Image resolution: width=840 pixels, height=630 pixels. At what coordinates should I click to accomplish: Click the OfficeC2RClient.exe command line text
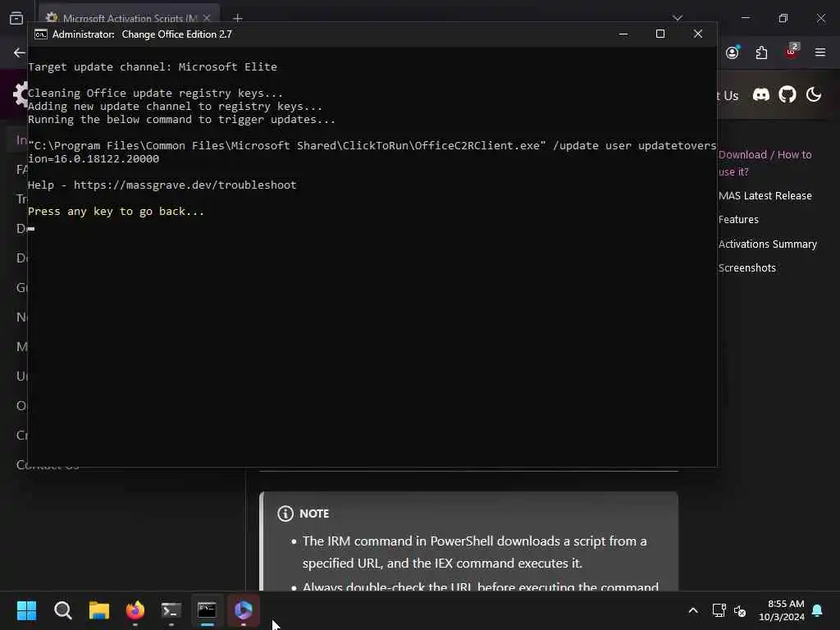click(372, 152)
